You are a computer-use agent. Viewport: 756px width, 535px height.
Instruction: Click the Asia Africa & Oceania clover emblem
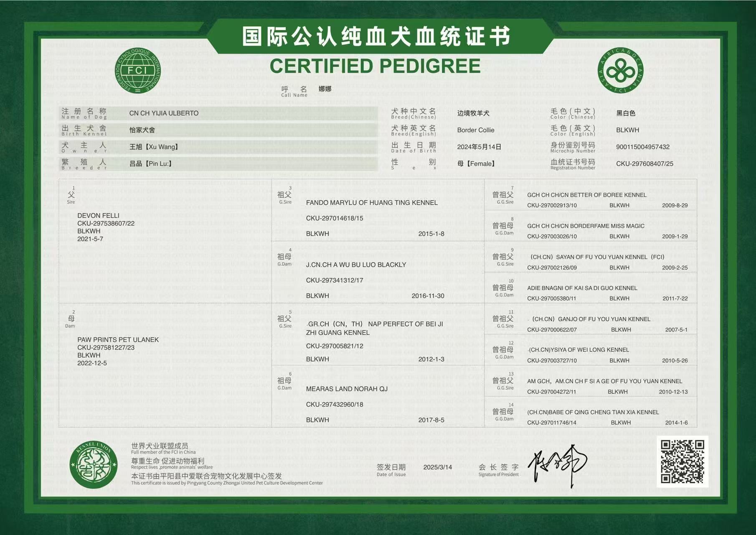point(620,71)
